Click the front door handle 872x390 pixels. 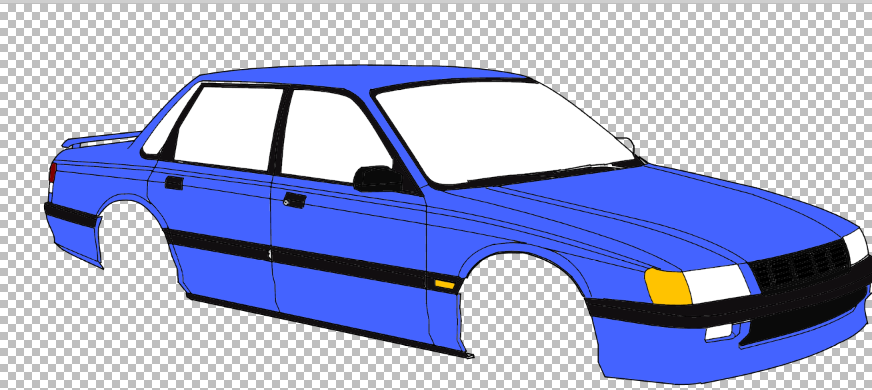[x=294, y=200]
